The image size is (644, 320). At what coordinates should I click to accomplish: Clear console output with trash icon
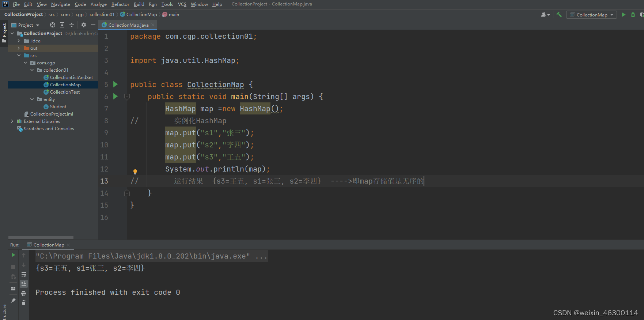tap(24, 303)
